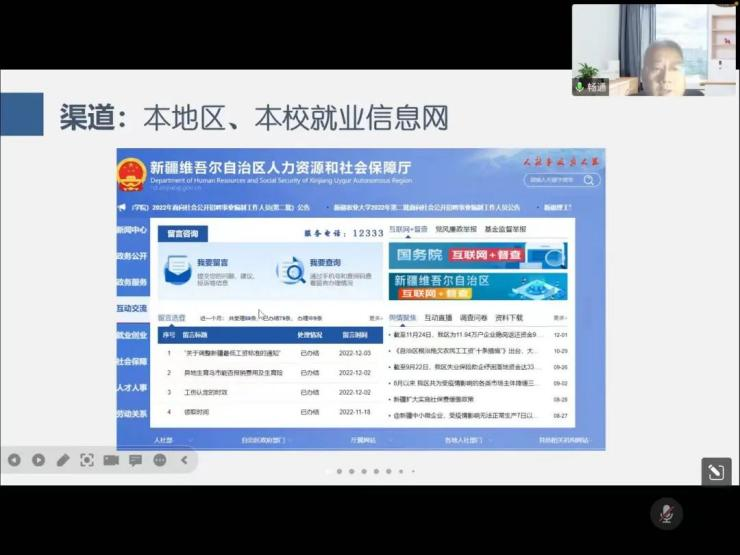Expand the 自治区政府部门 footer dropdown
This screenshot has height=555, width=740.
(x=267, y=440)
